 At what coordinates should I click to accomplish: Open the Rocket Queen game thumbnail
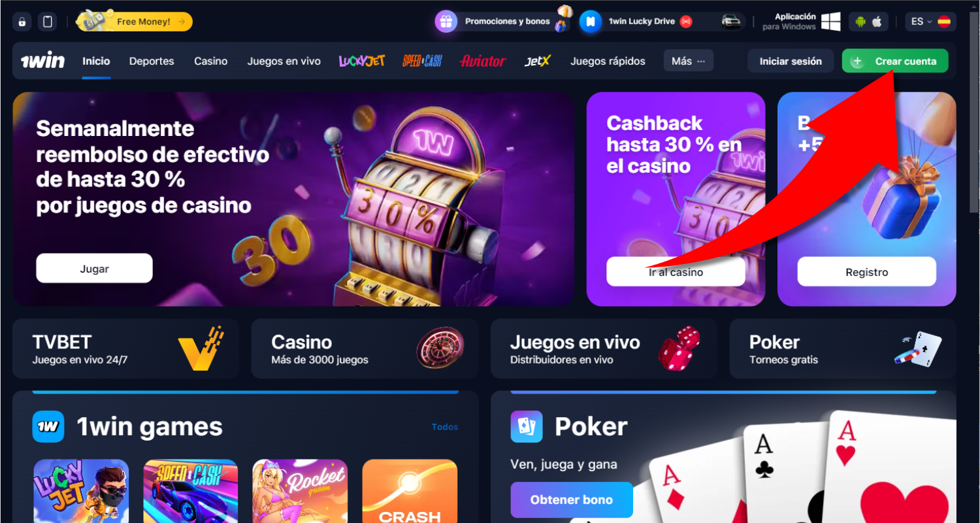300,491
